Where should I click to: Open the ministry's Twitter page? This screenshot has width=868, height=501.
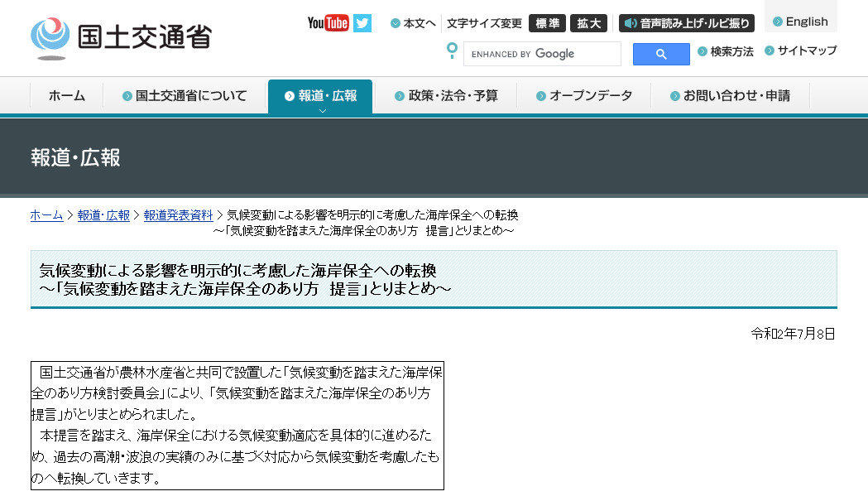click(x=362, y=23)
